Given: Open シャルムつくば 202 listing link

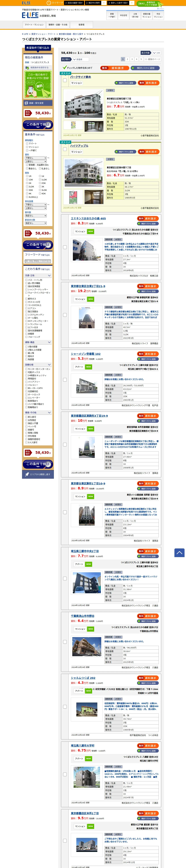Looking at the screenshot, I should 83,678.
